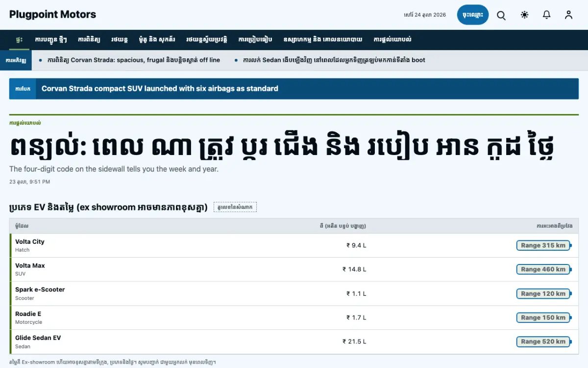Screen dimensions: 588x368
Task: Click the price column header in the table
Action: click(343, 226)
